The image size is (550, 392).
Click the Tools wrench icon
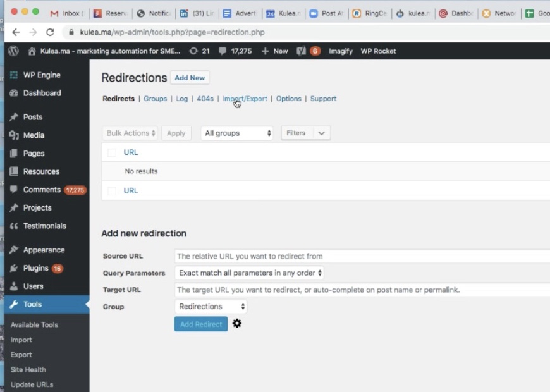click(x=14, y=304)
